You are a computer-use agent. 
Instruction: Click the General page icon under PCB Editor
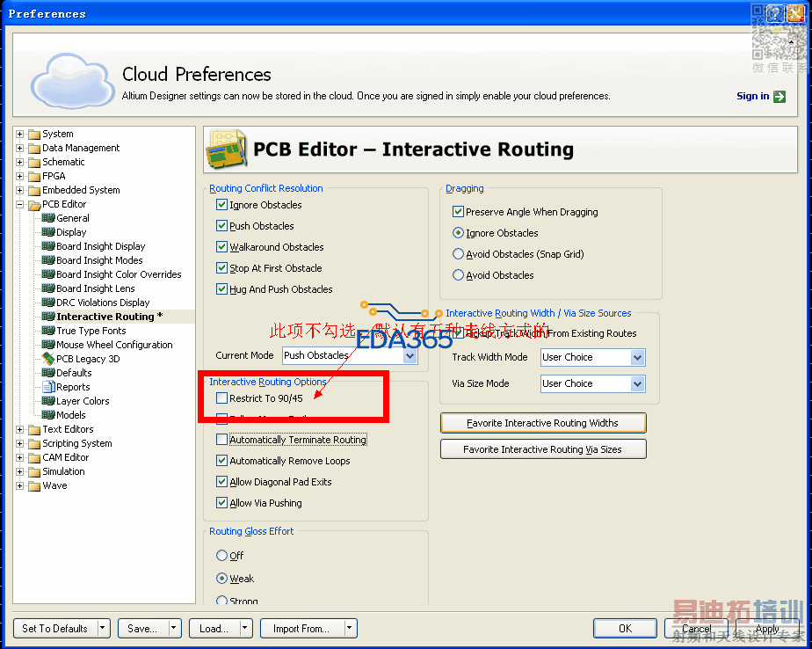pyautogui.click(x=48, y=218)
